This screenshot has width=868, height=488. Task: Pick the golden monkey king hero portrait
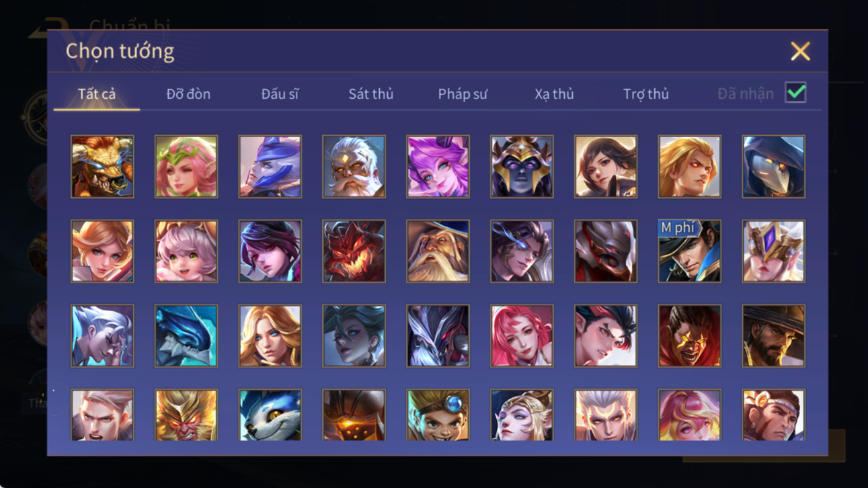186,415
